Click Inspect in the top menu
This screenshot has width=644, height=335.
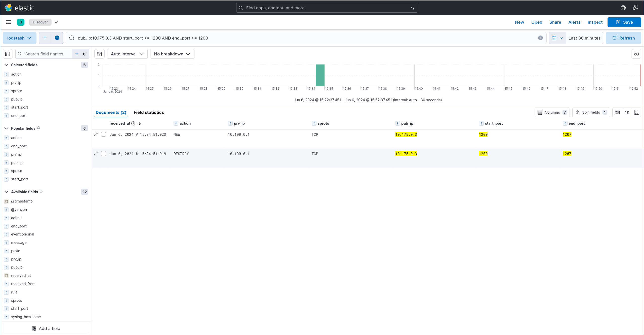click(595, 22)
